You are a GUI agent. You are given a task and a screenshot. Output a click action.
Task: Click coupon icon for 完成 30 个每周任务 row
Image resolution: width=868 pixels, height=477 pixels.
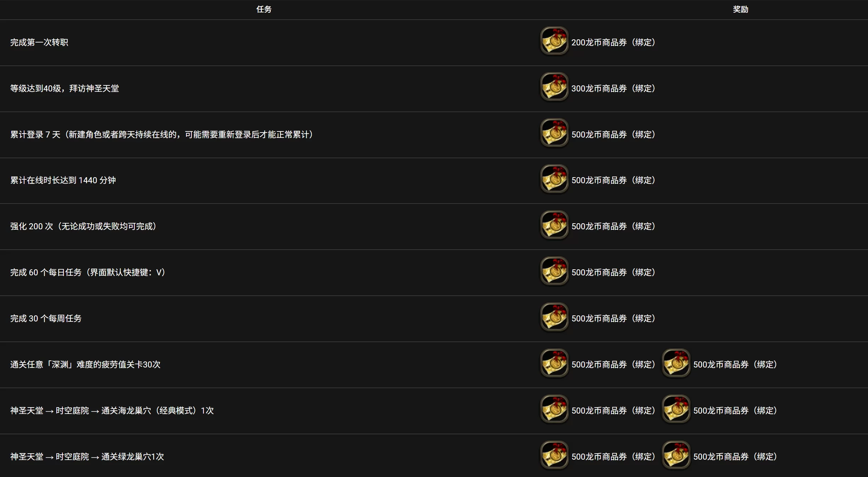point(554,317)
